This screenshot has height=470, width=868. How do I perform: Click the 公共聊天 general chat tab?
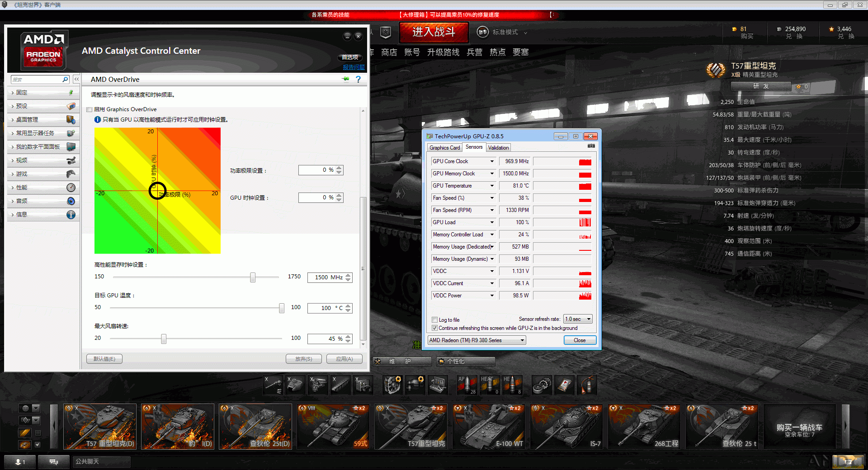click(101, 461)
